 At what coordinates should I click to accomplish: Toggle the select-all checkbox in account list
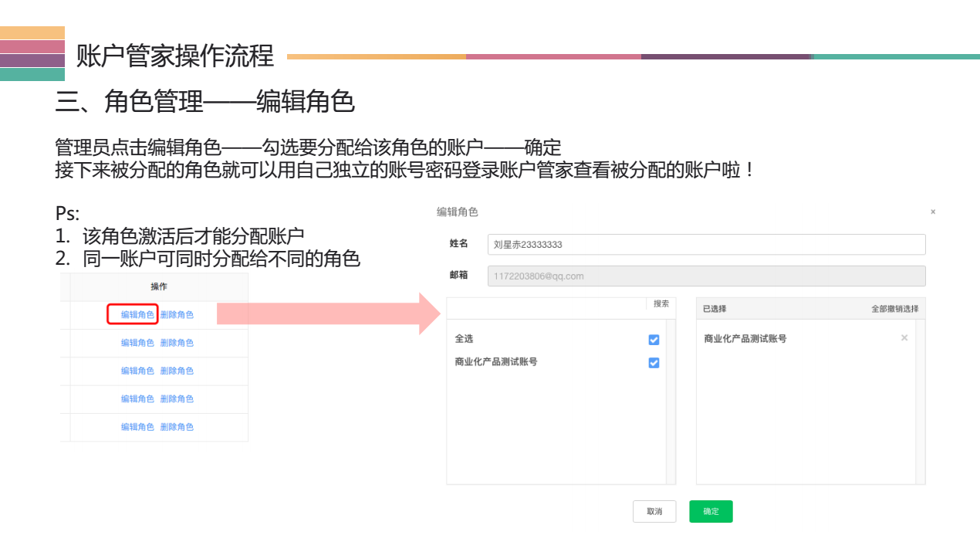coord(654,340)
